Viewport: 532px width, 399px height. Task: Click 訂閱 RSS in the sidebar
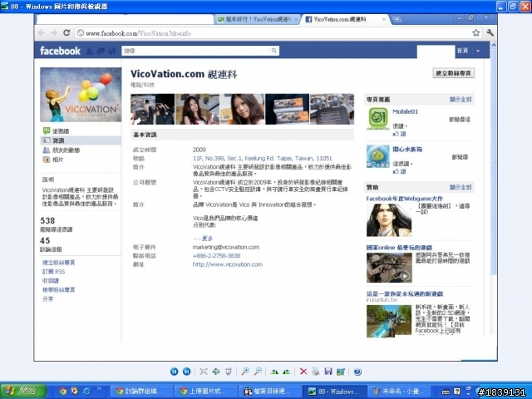click(x=53, y=272)
